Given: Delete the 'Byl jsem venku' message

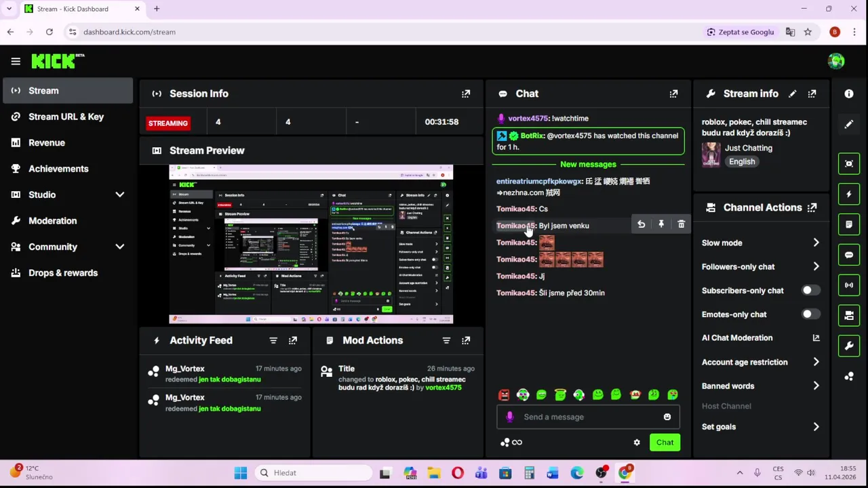Looking at the screenshot, I should tap(682, 224).
